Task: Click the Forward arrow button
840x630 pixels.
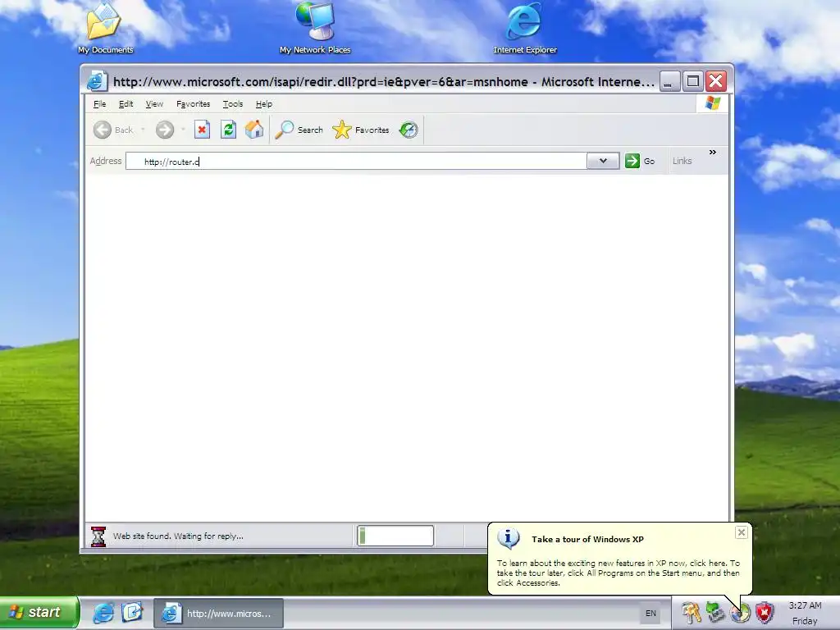Action: point(165,130)
